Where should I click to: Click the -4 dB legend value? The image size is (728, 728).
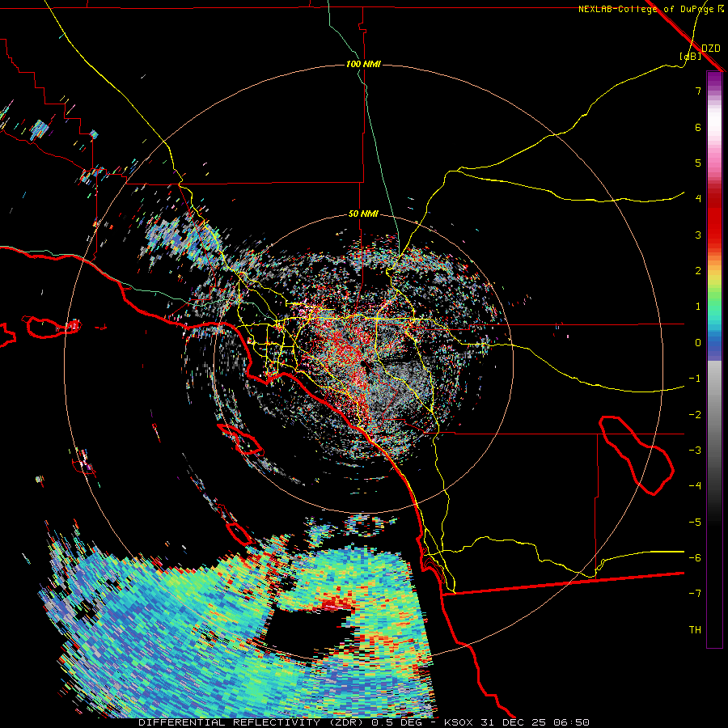click(x=695, y=486)
